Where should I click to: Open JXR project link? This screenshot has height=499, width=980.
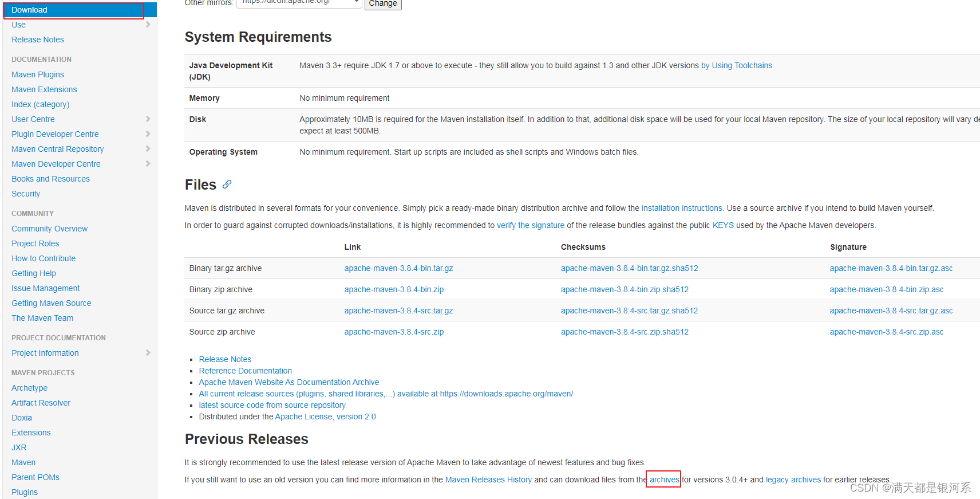(19, 447)
